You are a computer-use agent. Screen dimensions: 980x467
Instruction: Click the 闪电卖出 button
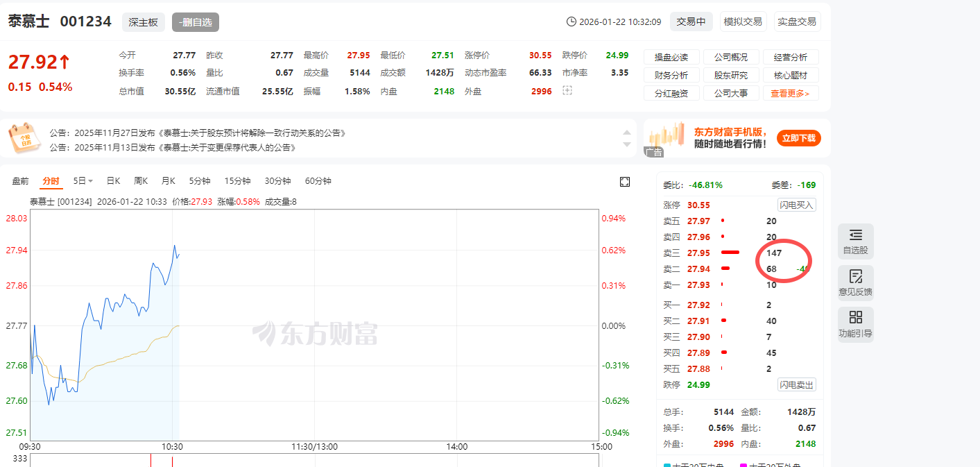point(796,384)
